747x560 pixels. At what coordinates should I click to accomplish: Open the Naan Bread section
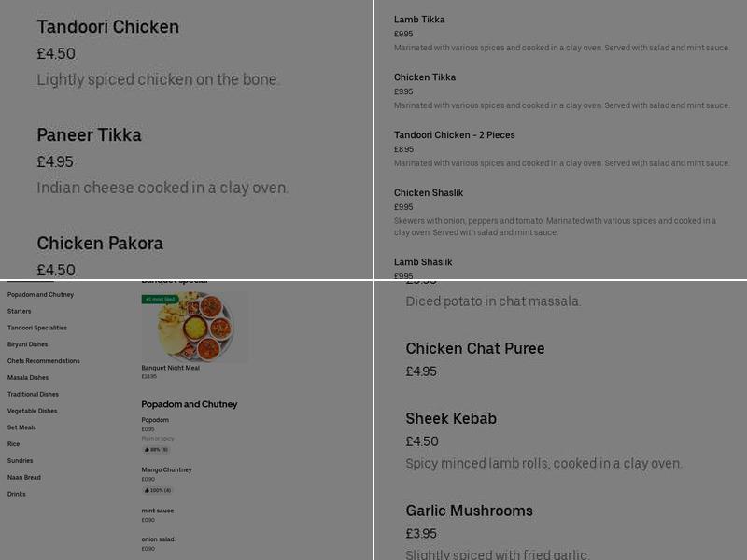pos(26,477)
